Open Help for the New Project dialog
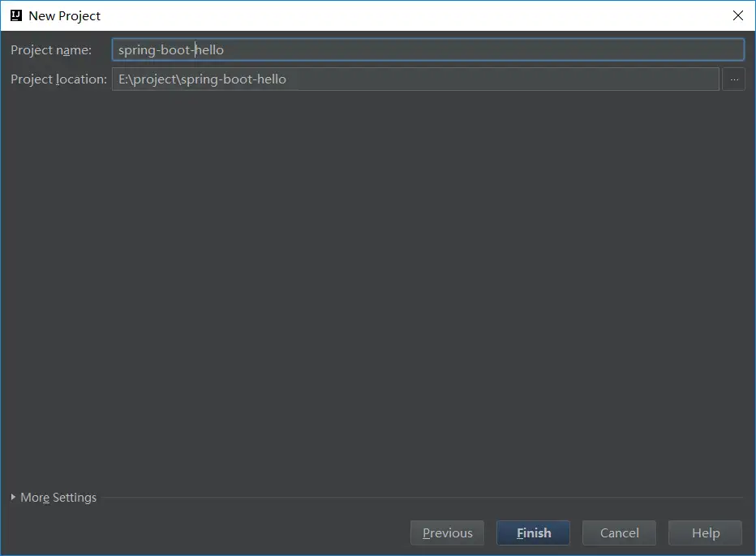Viewport: 756px width, 556px height. (x=705, y=533)
